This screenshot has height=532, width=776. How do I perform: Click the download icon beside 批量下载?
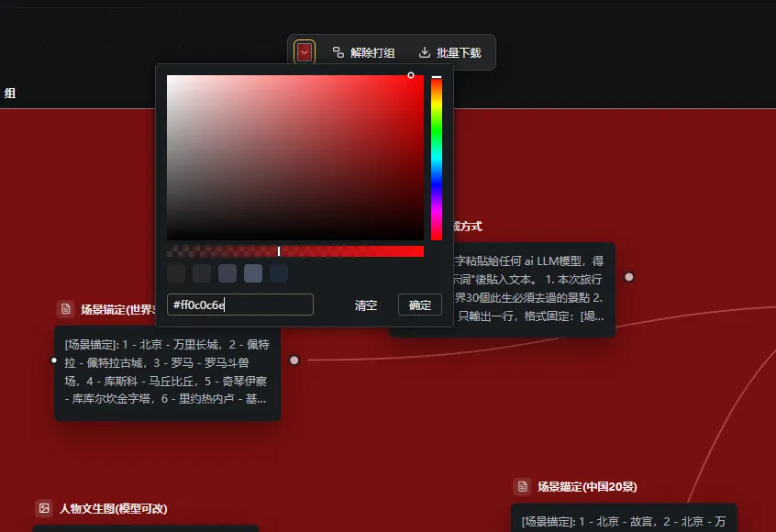pos(424,52)
